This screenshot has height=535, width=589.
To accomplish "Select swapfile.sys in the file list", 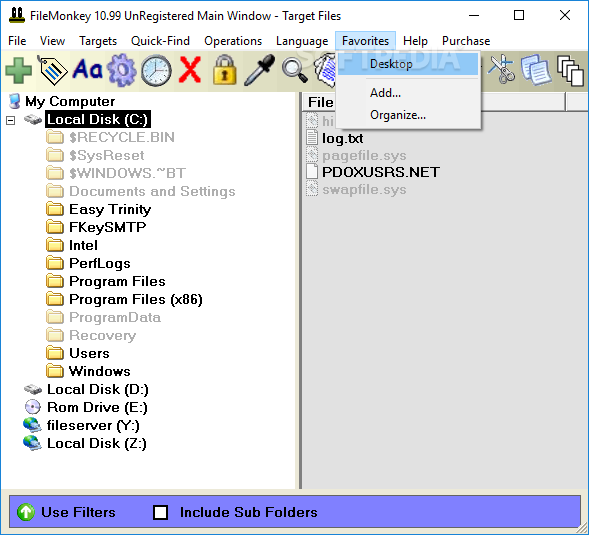I will click(x=364, y=189).
